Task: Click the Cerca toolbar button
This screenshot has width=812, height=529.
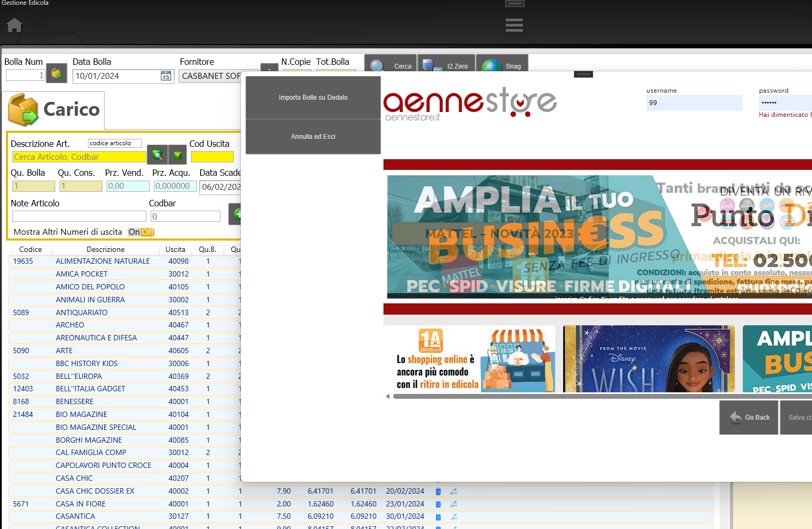Action: coord(391,63)
